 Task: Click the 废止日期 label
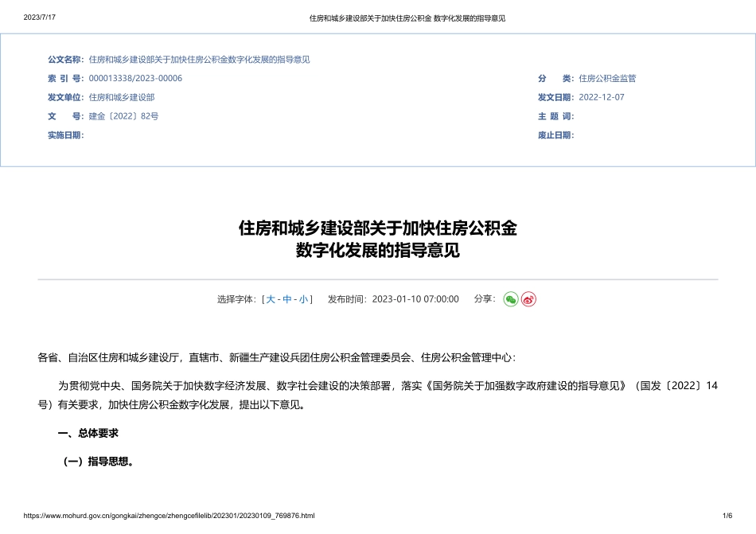pos(556,135)
